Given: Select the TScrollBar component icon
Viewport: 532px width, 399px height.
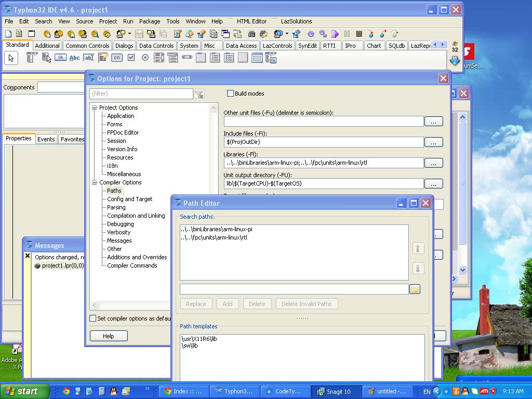Looking at the screenshot, I should point(187,58).
